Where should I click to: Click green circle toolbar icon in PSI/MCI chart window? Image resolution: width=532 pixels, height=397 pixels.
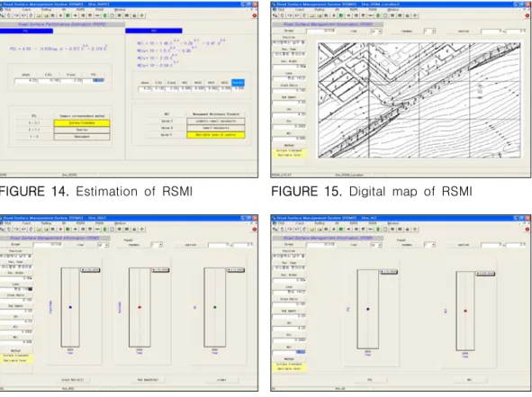[x=378, y=230]
